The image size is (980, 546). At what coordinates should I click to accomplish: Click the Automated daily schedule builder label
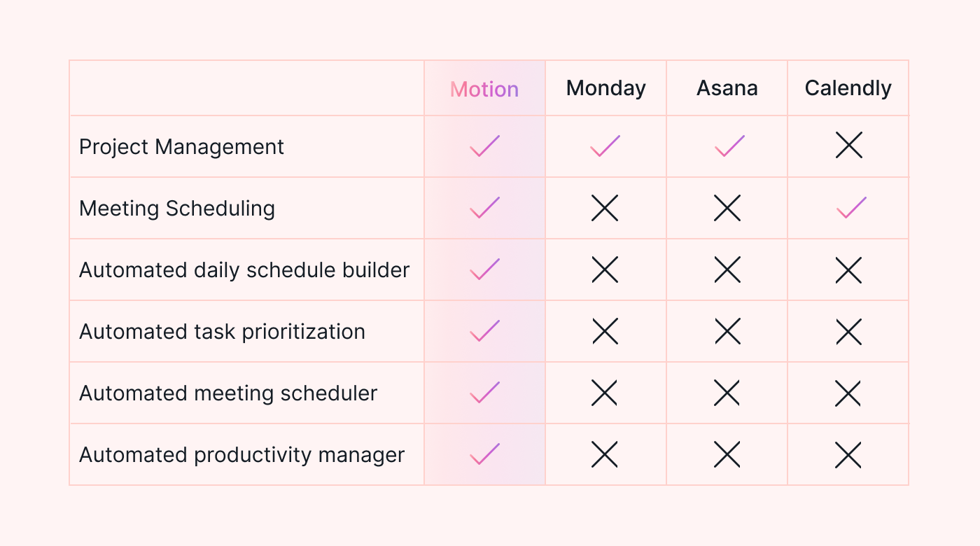tap(244, 270)
